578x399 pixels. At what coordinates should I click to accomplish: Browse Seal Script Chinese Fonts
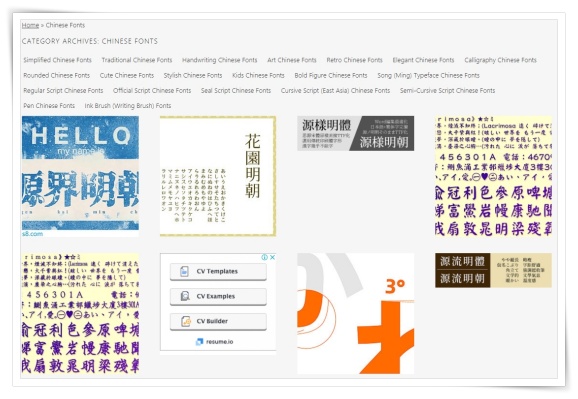tap(236, 90)
